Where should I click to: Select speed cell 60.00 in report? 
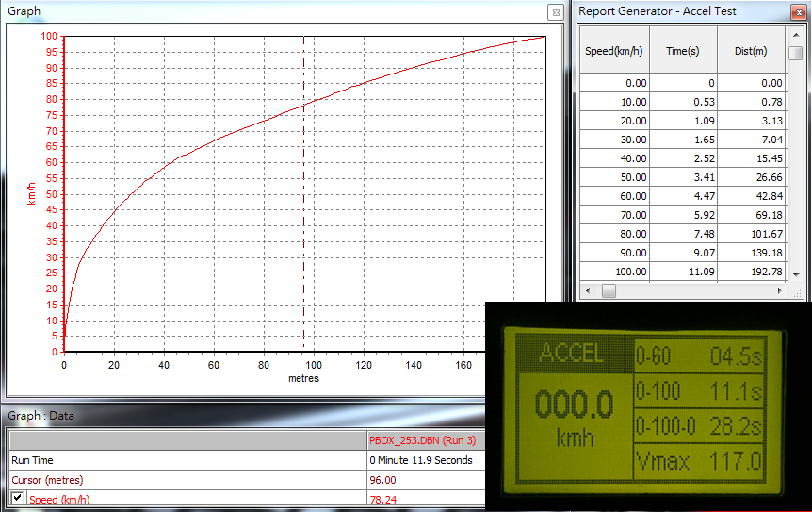[614, 196]
